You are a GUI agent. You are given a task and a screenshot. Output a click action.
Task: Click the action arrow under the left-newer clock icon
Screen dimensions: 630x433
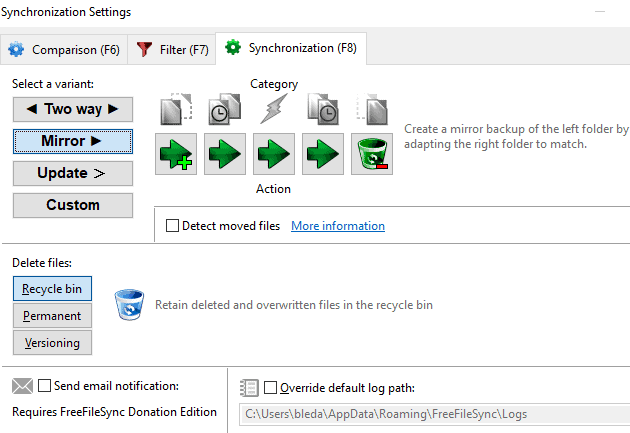pyautogui.click(x=225, y=154)
